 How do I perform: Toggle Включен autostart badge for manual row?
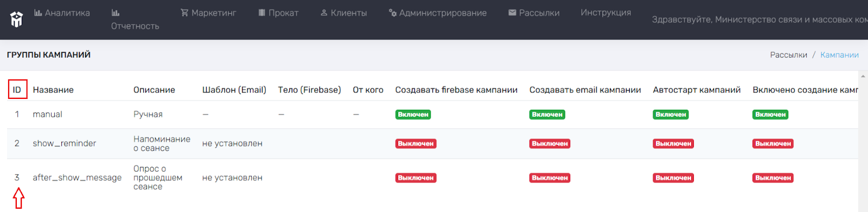tap(671, 115)
